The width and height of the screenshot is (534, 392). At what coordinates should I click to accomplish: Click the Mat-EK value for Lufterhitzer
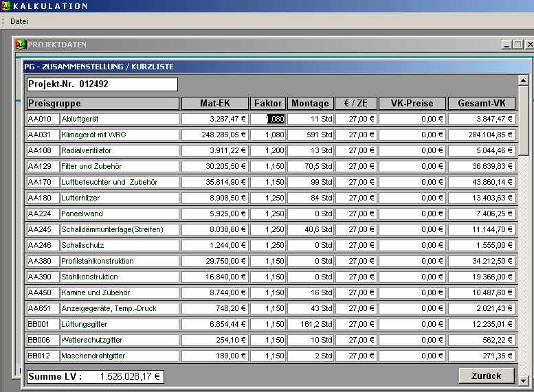point(214,198)
